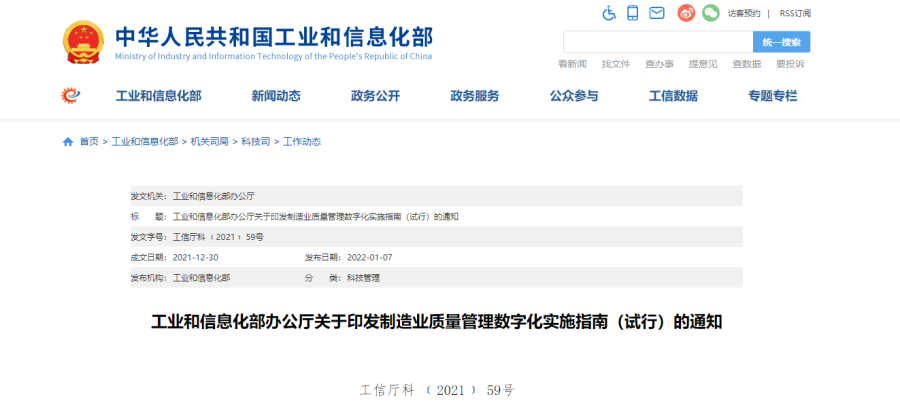The image size is (900, 412).
Task: Open the mobile version phone icon
Action: (633, 13)
